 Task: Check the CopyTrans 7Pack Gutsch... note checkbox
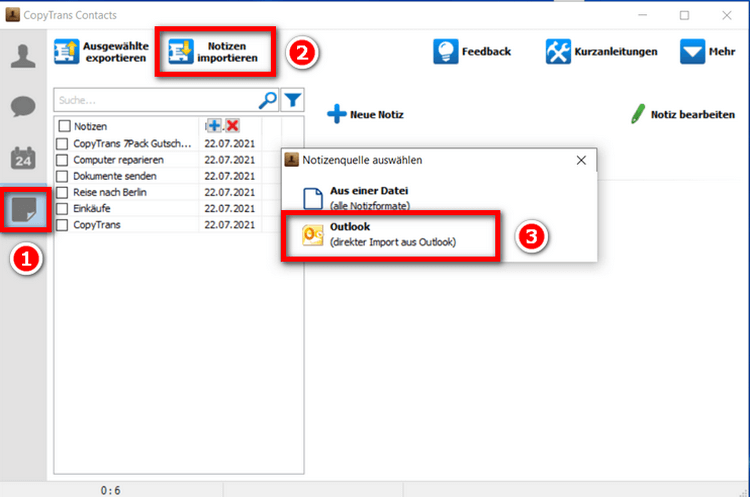(x=62, y=144)
